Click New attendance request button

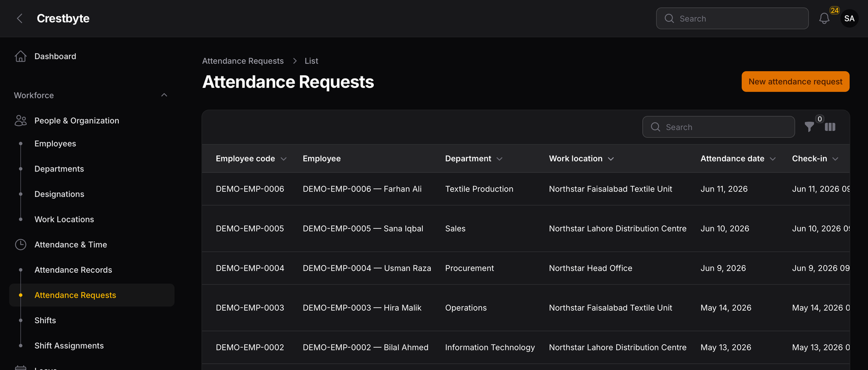click(795, 81)
